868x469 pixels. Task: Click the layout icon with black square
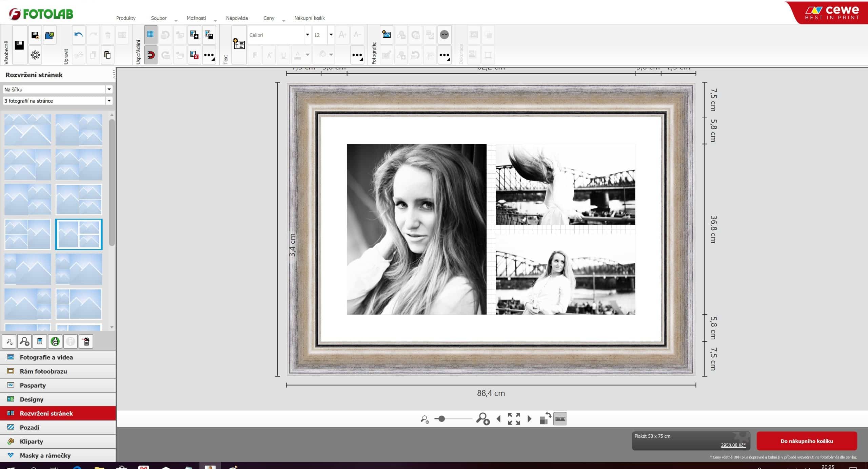(x=209, y=35)
